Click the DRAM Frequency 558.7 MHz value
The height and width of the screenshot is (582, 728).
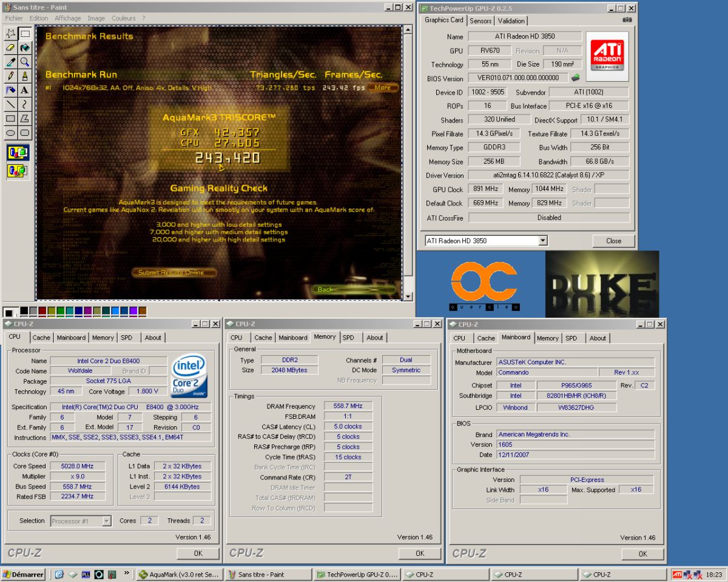click(x=348, y=406)
